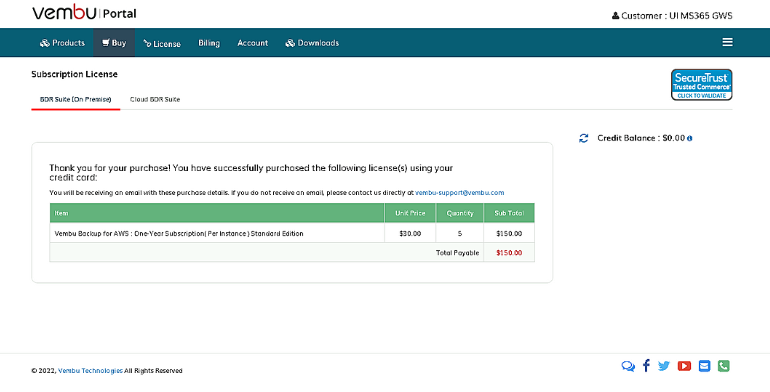Open the Twitter icon in footer
The width and height of the screenshot is (770, 392).
point(664,366)
